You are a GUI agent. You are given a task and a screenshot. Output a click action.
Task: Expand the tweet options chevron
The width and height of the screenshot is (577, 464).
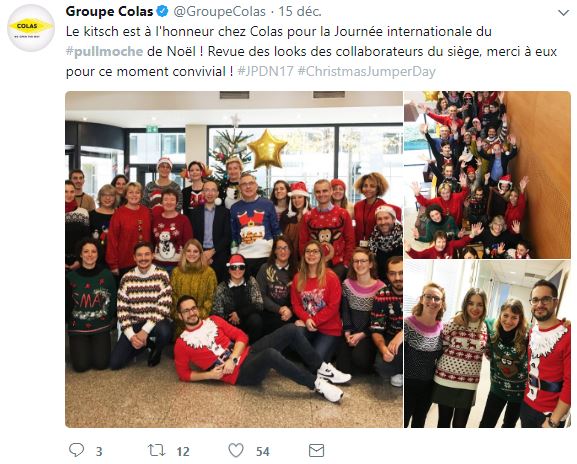(x=564, y=13)
